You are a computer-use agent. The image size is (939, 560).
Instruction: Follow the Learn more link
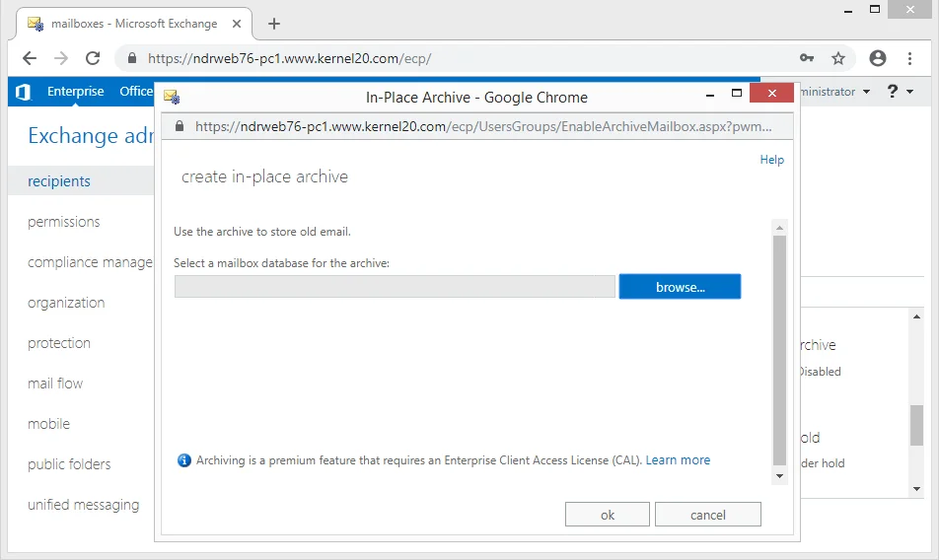tap(678, 460)
